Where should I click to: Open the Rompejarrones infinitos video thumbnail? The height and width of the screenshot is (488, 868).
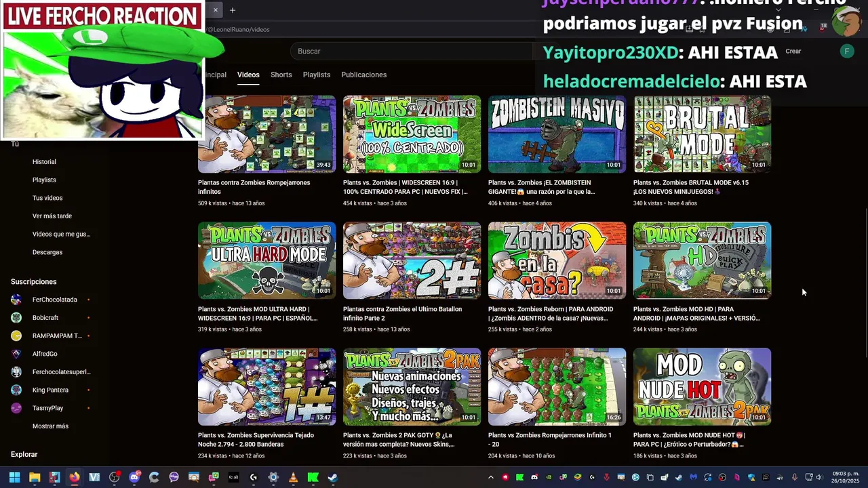[x=267, y=134]
